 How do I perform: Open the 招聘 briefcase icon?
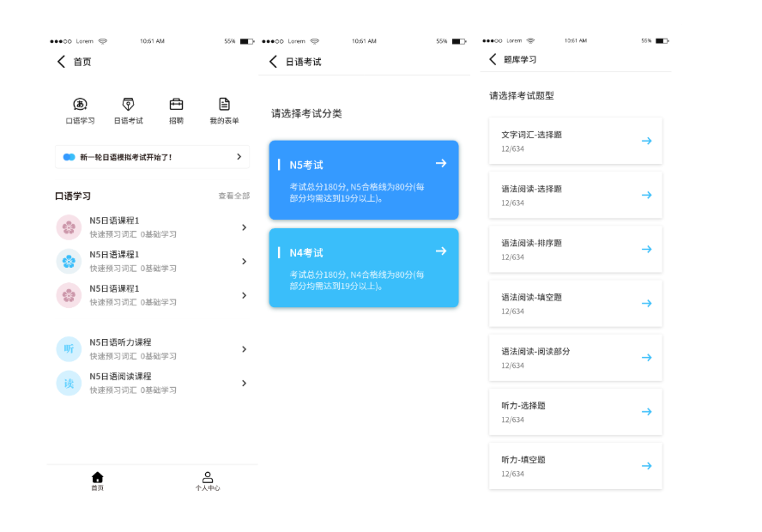[176, 105]
